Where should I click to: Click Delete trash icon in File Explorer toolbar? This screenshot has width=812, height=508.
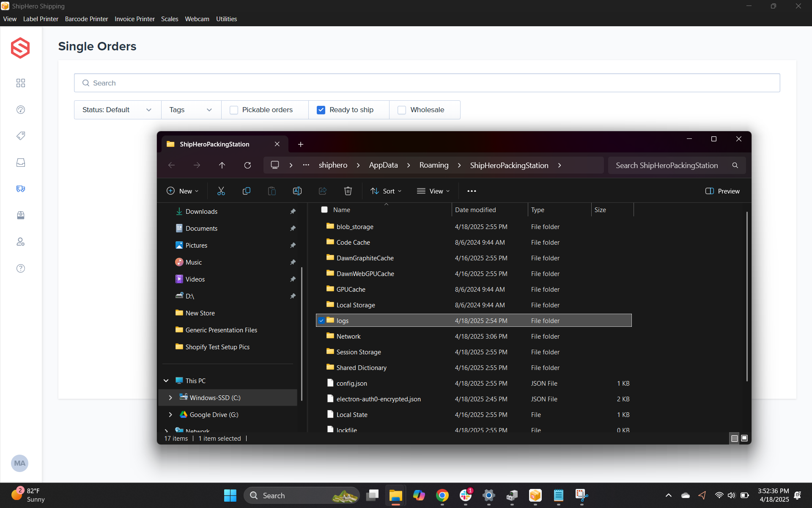[348, 191]
